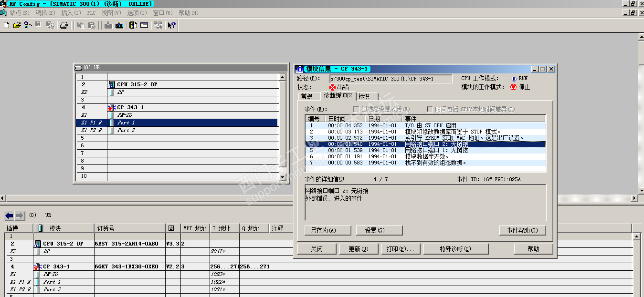The image size is (644, 297).
Task: Click the Download to module icon
Action: coord(108,25)
